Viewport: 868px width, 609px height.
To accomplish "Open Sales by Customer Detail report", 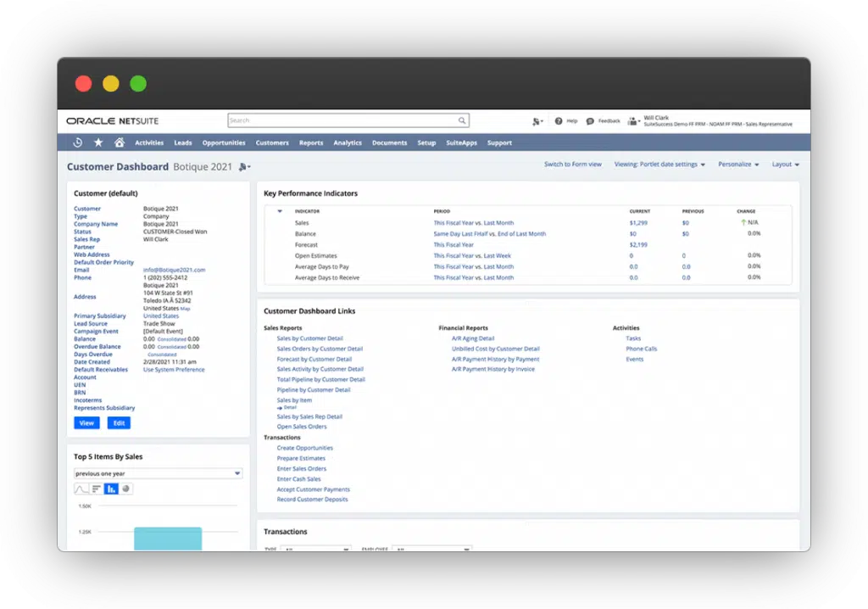I will point(310,338).
